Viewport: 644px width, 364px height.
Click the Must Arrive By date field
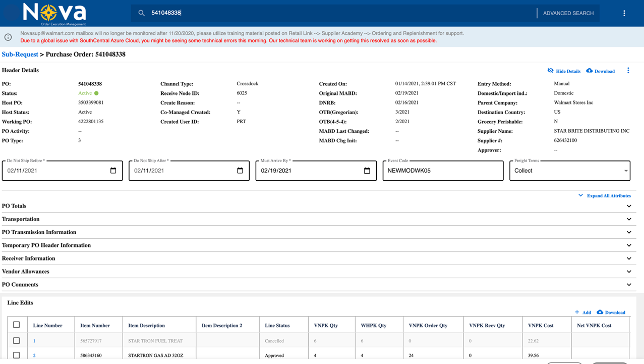tap(316, 171)
